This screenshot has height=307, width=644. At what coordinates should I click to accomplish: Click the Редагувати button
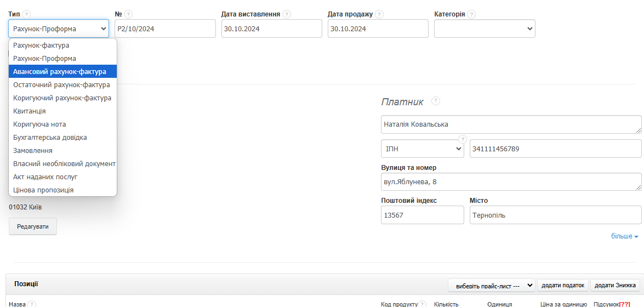pyautogui.click(x=33, y=226)
